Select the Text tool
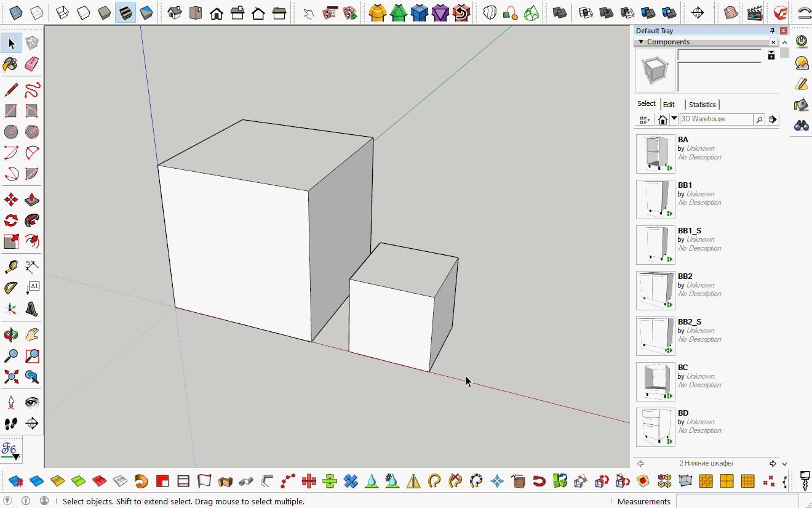Screen dimensions: 812x508 (x=31, y=287)
